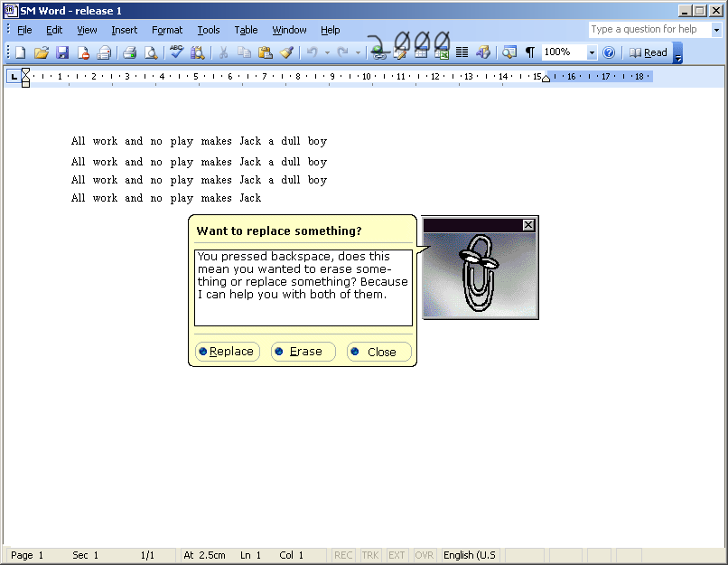Screen dimensions: 728x565
Task: Run Spelling and Grammar check
Action: coord(175,52)
